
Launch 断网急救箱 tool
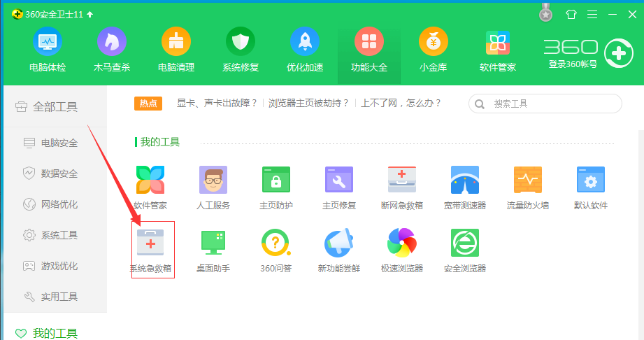point(402,188)
